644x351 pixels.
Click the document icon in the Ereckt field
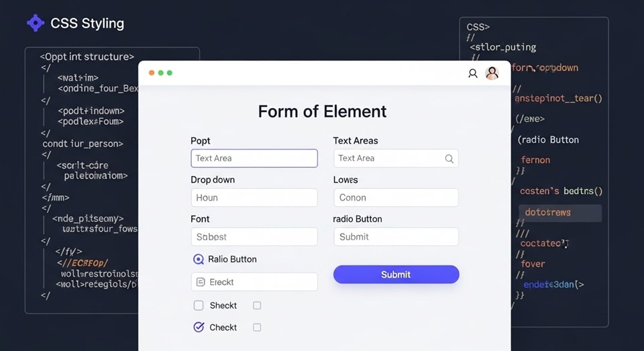tap(201, 283)
